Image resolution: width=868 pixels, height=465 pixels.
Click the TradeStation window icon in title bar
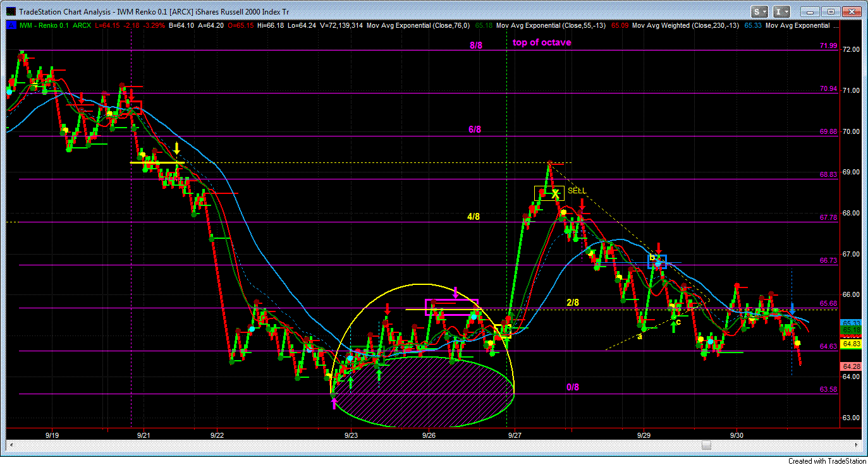tap(11, 11)
